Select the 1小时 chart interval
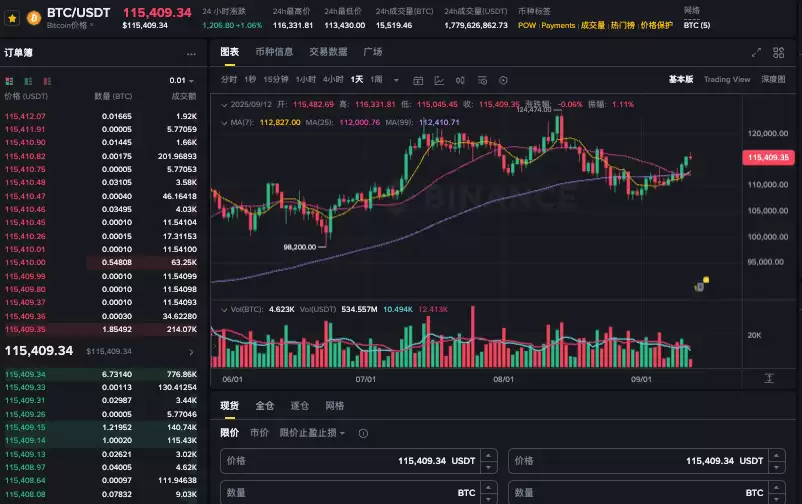 pos(305,79)
